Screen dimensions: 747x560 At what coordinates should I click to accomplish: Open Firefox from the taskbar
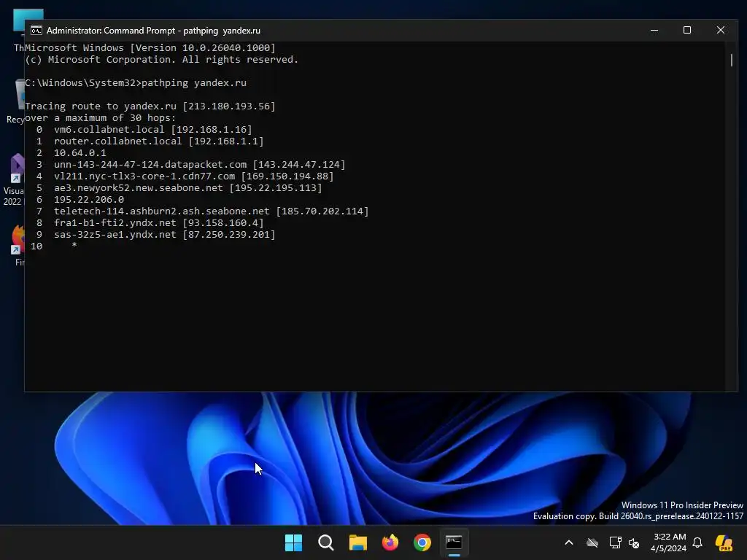point(390,542)
